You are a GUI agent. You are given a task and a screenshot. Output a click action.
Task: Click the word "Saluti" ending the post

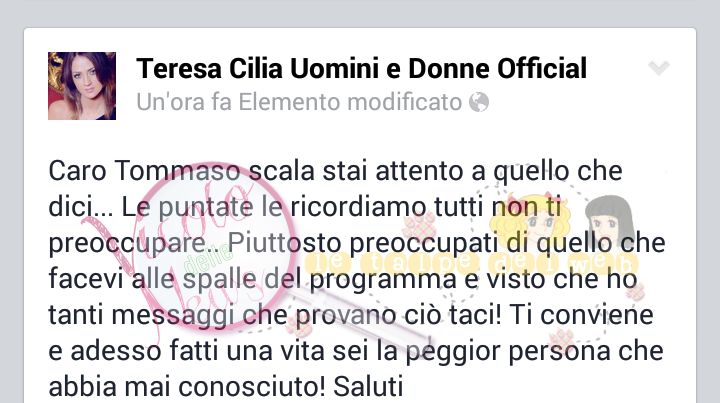click(x=368, y=386)
